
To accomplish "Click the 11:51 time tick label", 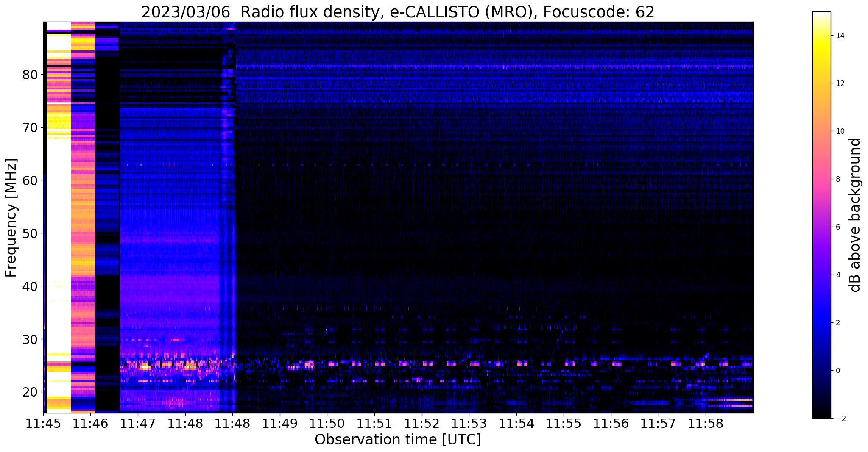I will (374, 423).
